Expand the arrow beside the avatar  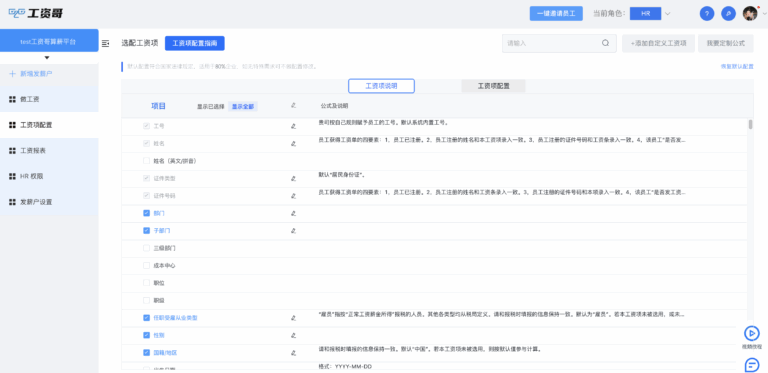(x=764, y=14)
